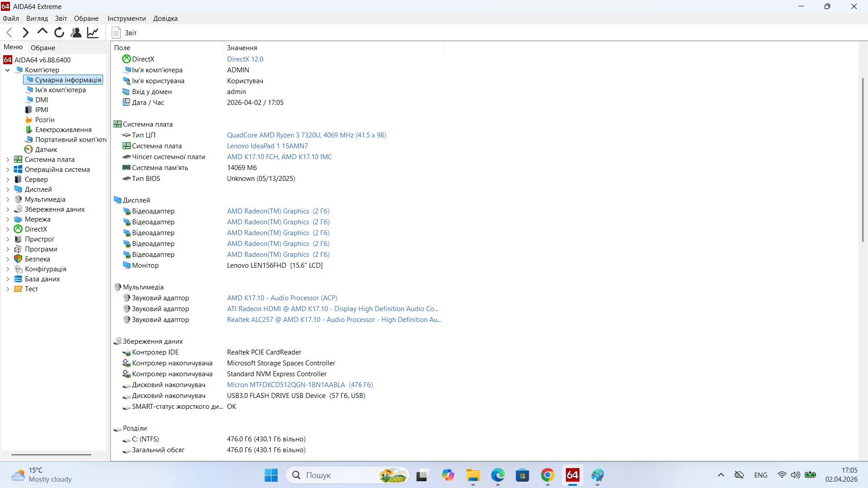This screenshot has width=868, height=488.
Task: Expand the Збереження даних tree node
Action: click(x=8, y=209)
